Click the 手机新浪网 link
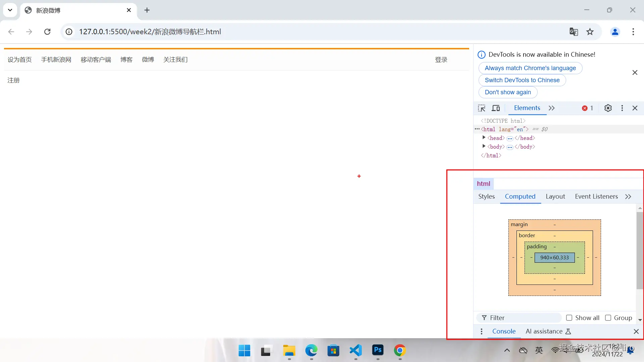This screenshot has height=362, width=644. coord(56,60)
